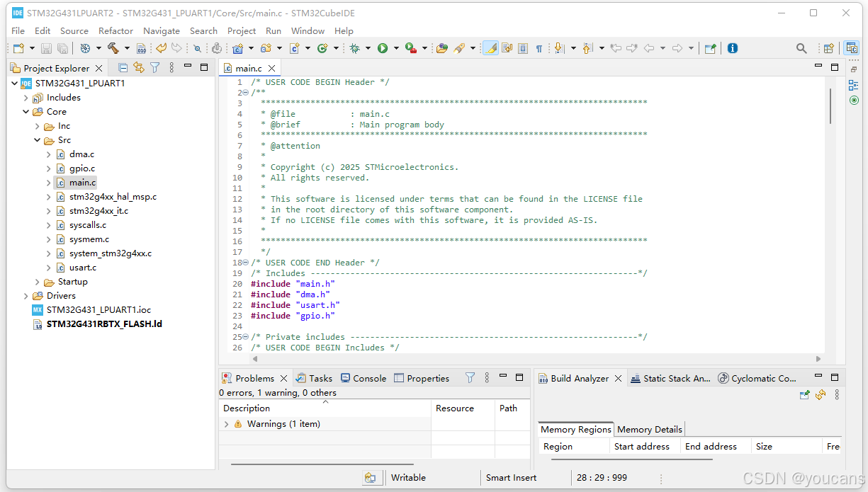Viewport: 868px width, 492px height.
Task: Open the Project menu
Action: [242, 30]
